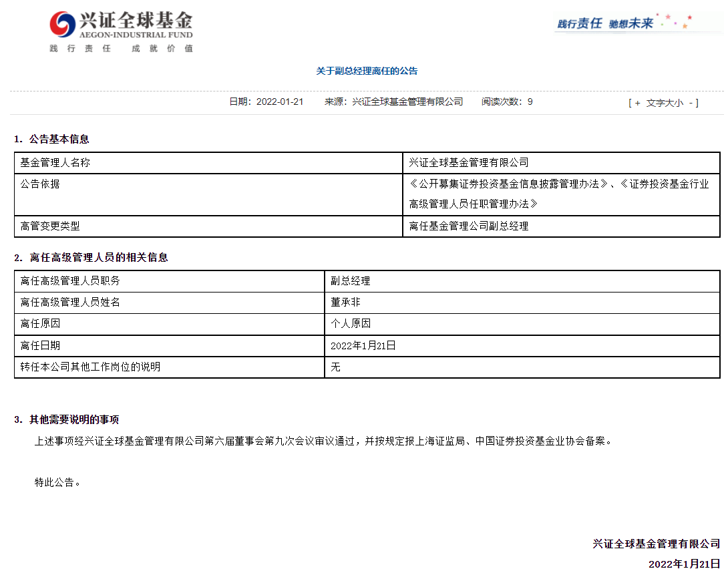728x579 pixels.
Task: Click the closing line 特此公告。
Action: coord(57,483)
